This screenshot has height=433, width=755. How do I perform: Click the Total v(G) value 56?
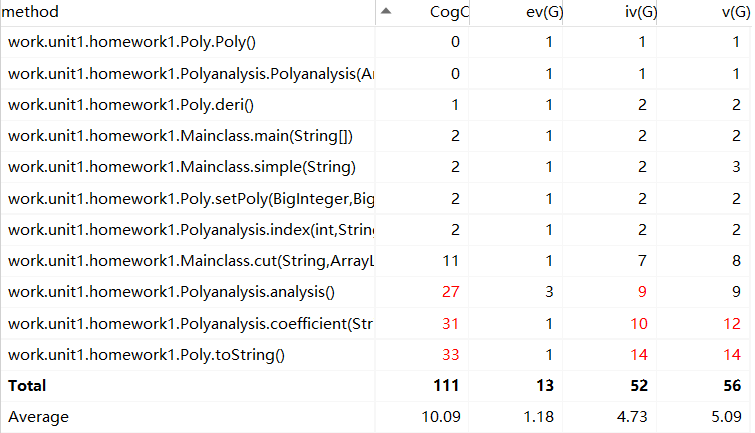pos(732,386)
